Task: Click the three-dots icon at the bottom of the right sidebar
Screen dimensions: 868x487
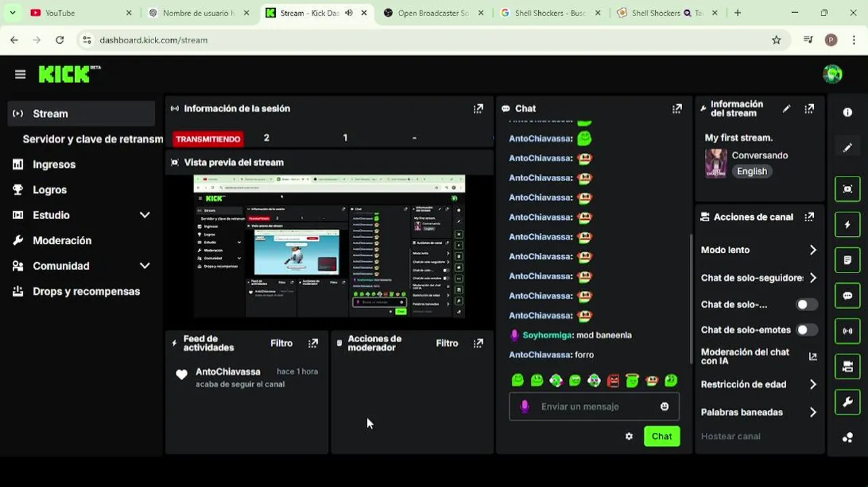Action: pyautogui.click(x=848, y=438)
